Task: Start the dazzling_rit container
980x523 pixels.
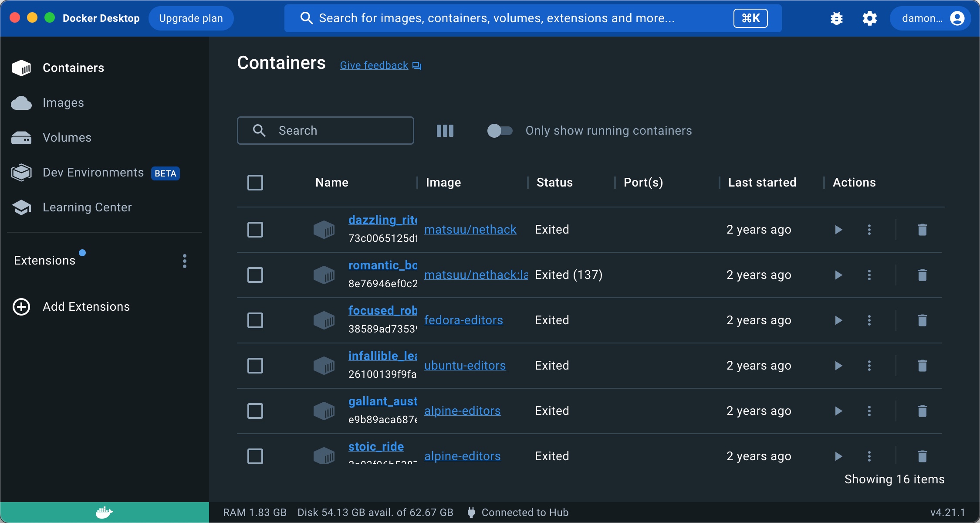Action: coord(838,230)
